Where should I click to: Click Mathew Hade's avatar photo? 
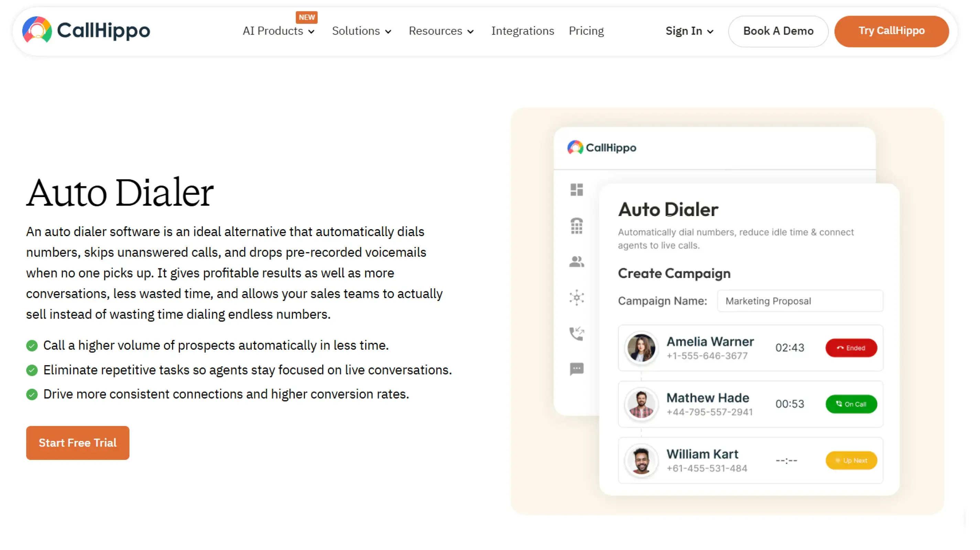click(641, 404)
